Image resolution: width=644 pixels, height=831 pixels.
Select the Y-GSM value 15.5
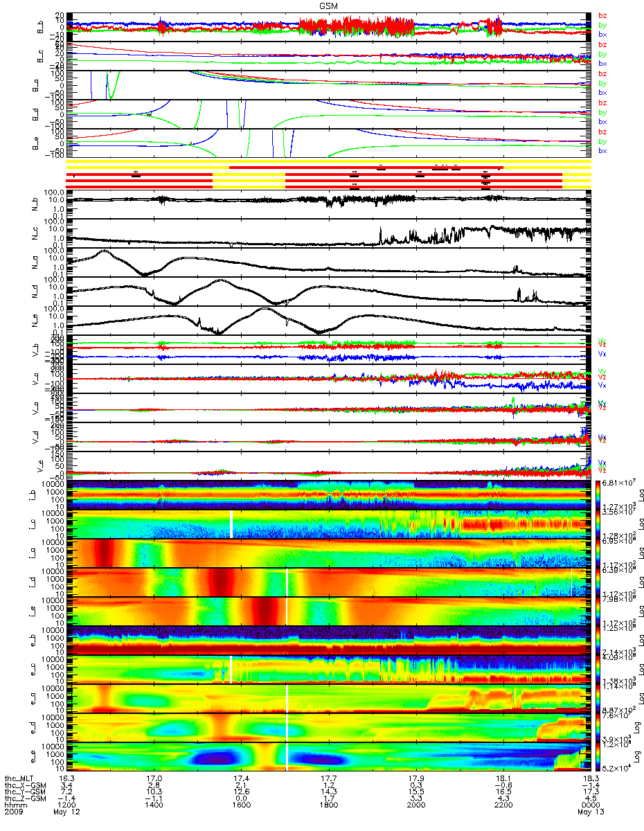(x=416, y=791)
